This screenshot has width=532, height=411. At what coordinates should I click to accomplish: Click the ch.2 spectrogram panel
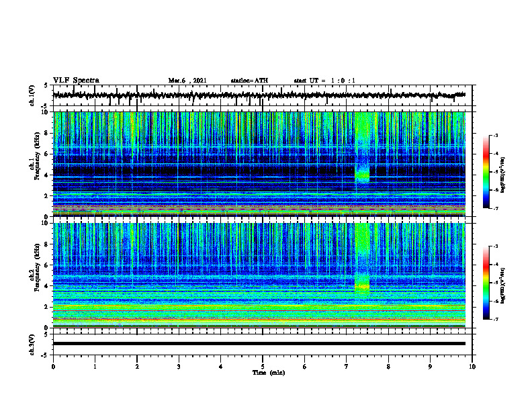coord(259,275)
